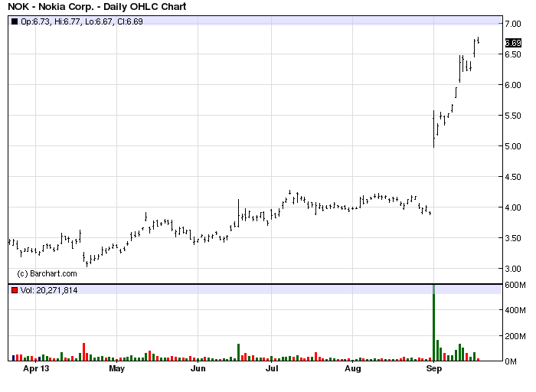Screen dimensions: 536x392
Task: Click the 400M volume axis label
Action: coord(515,310)
